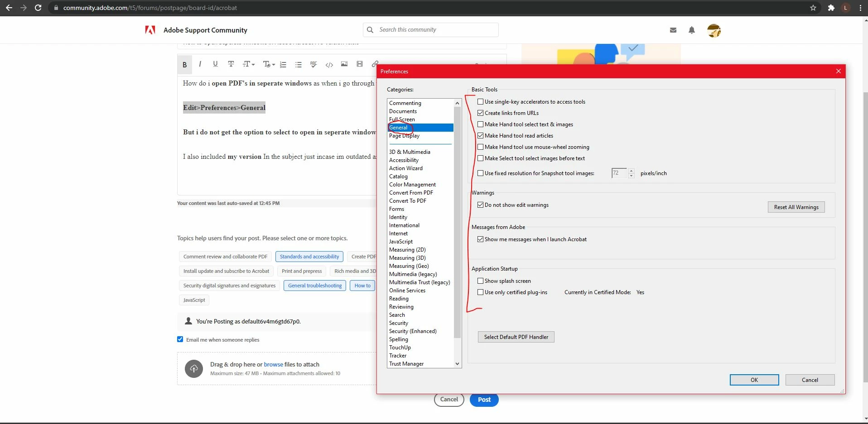Open notifications bell icon

(x=692, y=30)
